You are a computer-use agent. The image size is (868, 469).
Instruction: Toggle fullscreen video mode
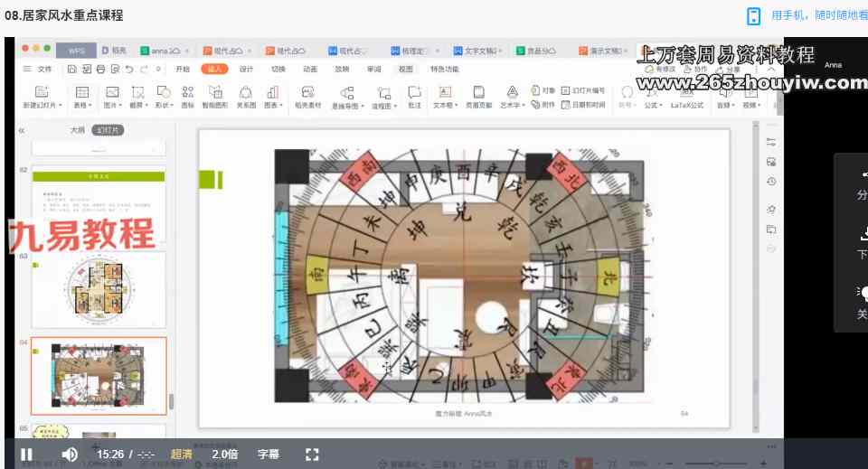point(312,454)
